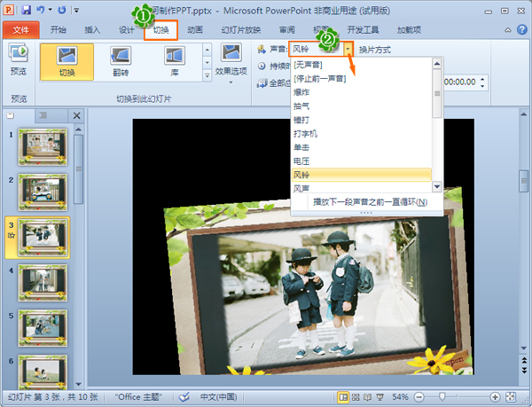
Task: Select 风铃 highlighted sound option
Action: pos(362,175)
